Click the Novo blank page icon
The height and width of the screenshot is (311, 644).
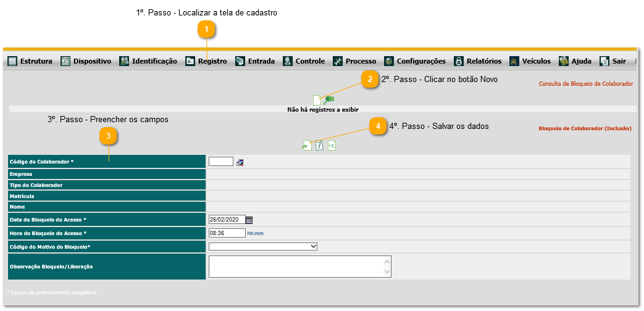coord(317,100)
